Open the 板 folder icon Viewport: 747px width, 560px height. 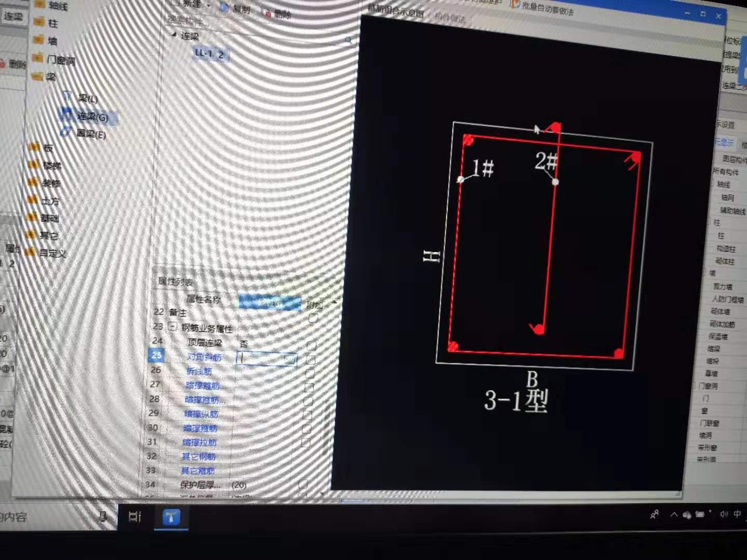click(35, 148)
